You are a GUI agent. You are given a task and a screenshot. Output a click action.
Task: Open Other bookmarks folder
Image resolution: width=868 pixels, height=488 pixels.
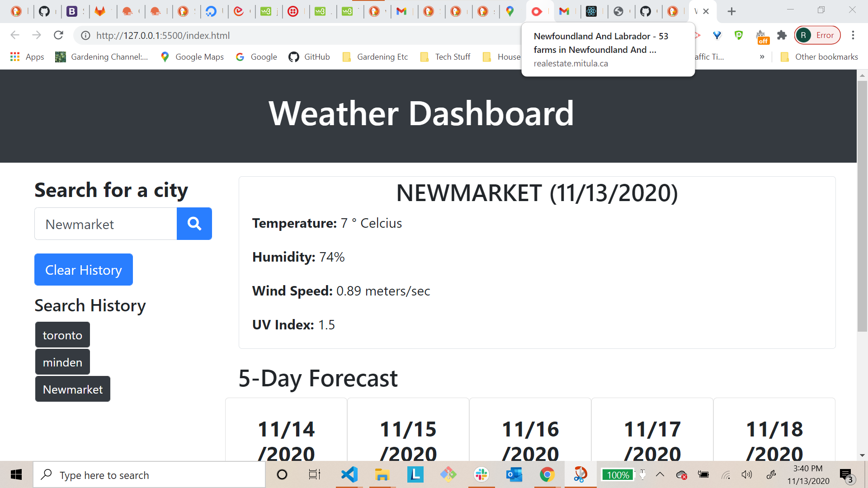pos(819,56)
